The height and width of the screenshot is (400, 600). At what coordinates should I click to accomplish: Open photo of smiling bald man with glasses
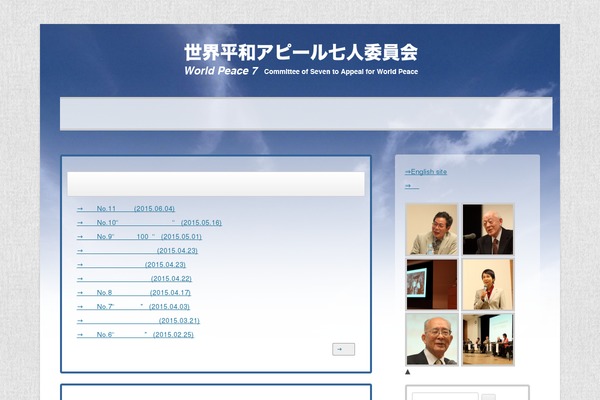click(432, 339)
